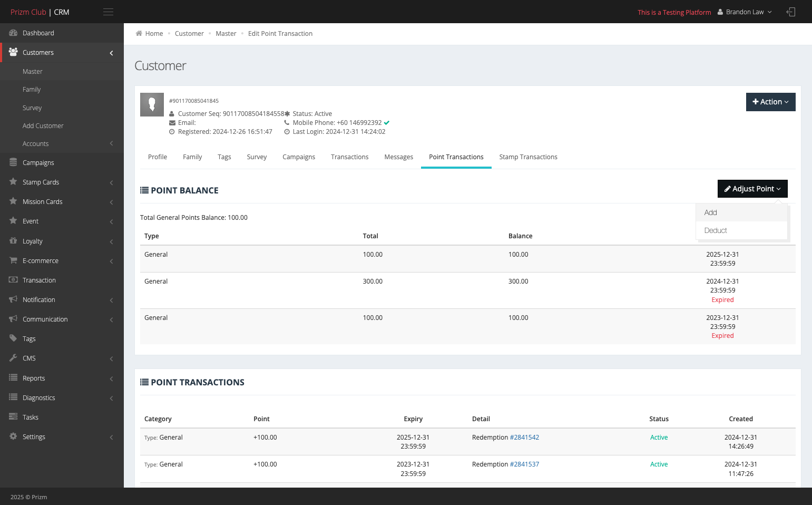The width and height of the screenshot is (812, 505).
Task: Click the Prizm Club CRM logo
Action: (40, 12)
